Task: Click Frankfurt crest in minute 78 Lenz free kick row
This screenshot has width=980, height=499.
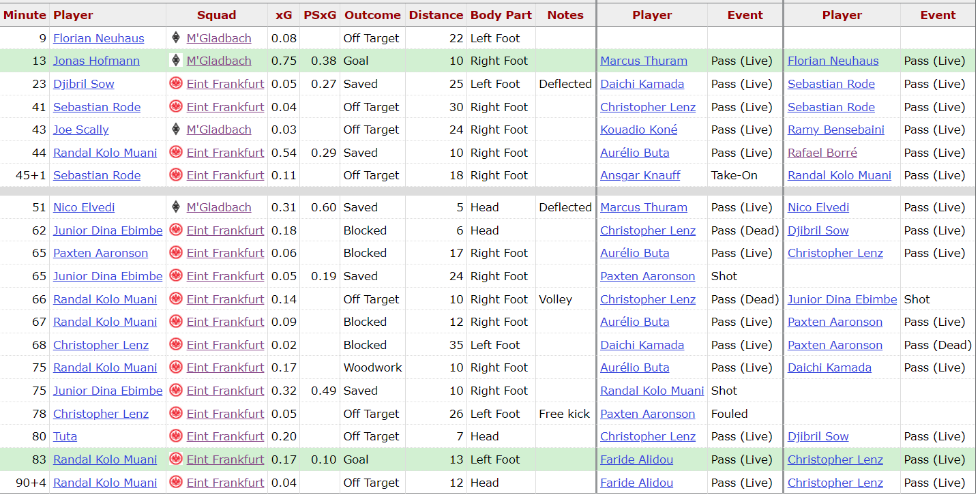Action: pos(175,414)
